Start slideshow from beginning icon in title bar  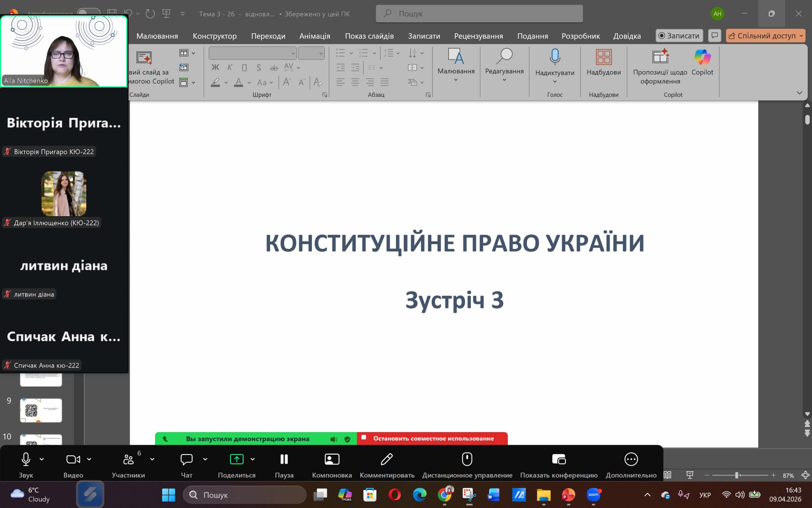(166, 13)
